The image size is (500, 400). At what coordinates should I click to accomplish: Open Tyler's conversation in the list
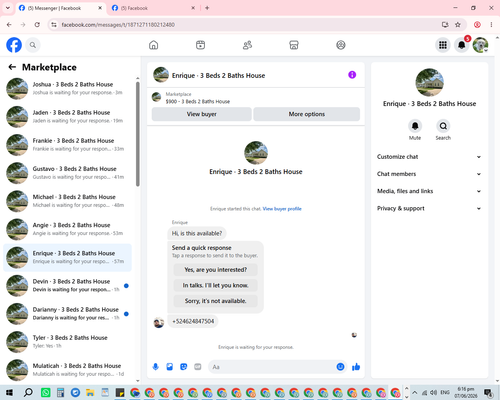click(68, 342)
